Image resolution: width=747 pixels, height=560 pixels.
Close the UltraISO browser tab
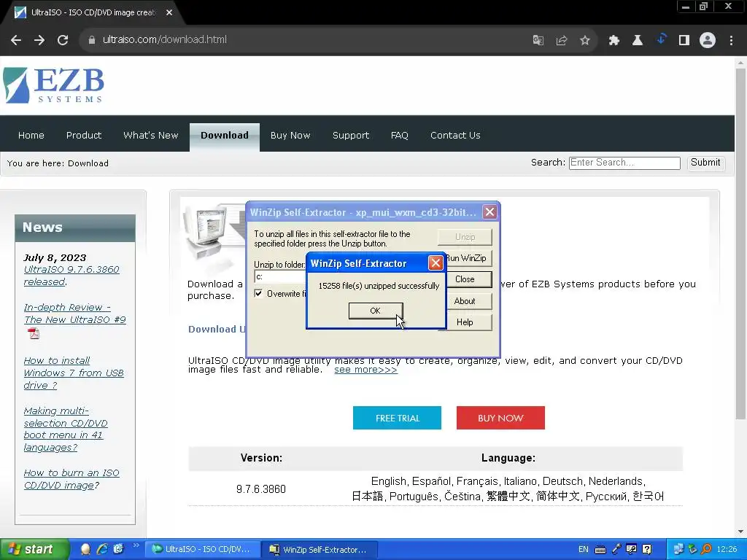click(x=169, y=12)
